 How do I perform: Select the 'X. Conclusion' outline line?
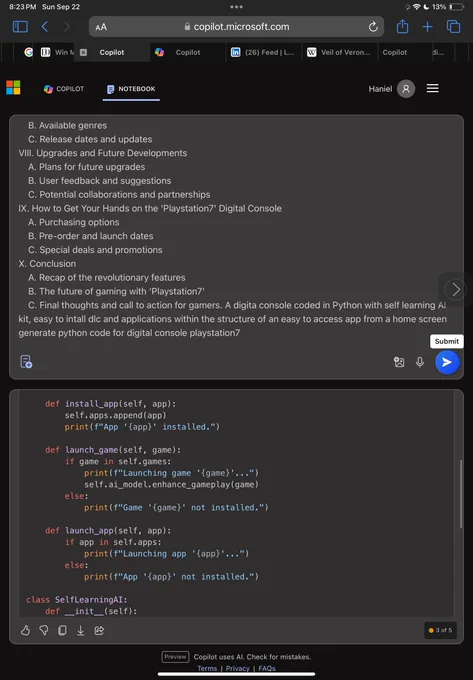[47, 264]
